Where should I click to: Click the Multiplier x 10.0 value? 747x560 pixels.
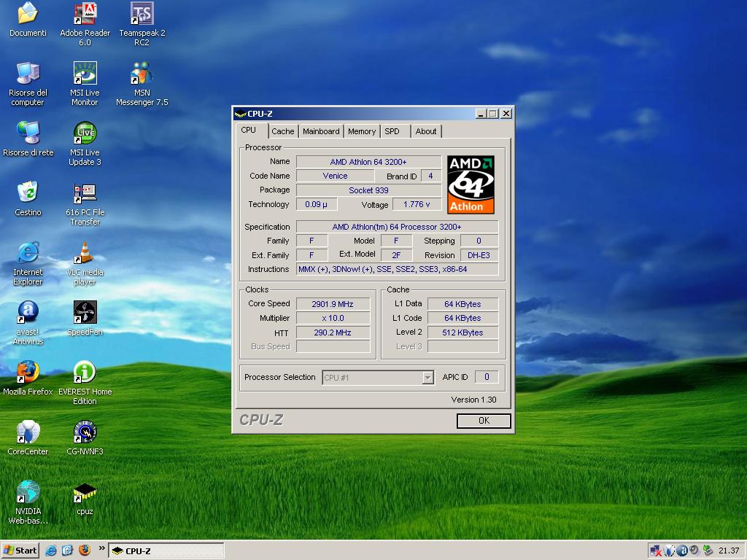(333, 318)
